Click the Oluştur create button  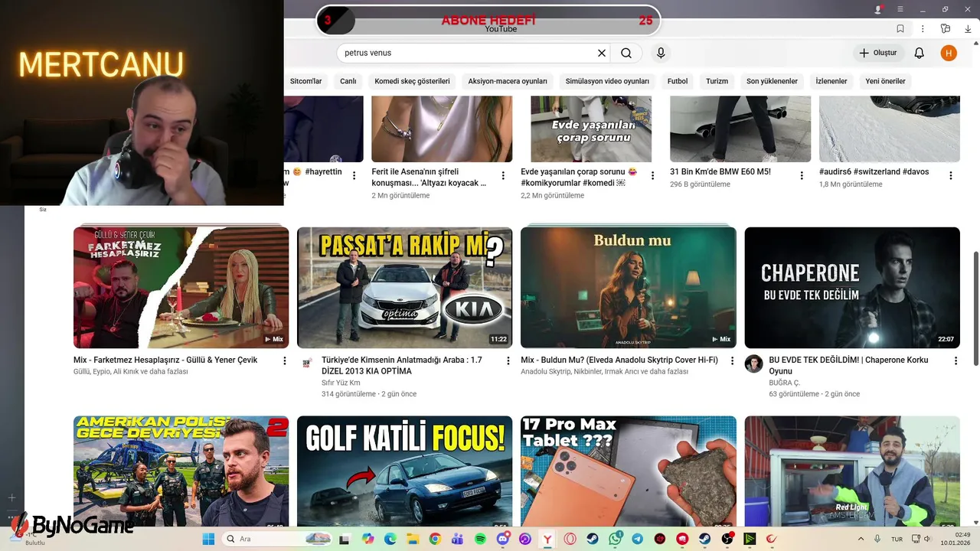tap(878, 53)
